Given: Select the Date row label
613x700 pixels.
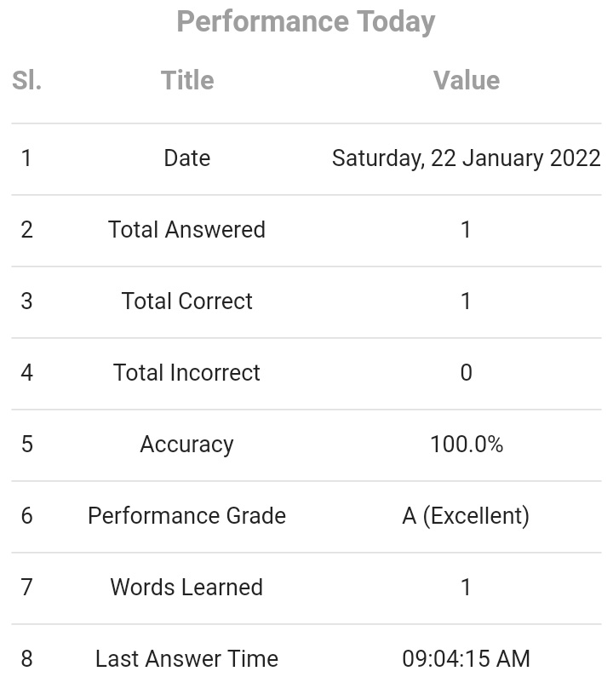Looking at the screenshot, I should click(187, 158).
